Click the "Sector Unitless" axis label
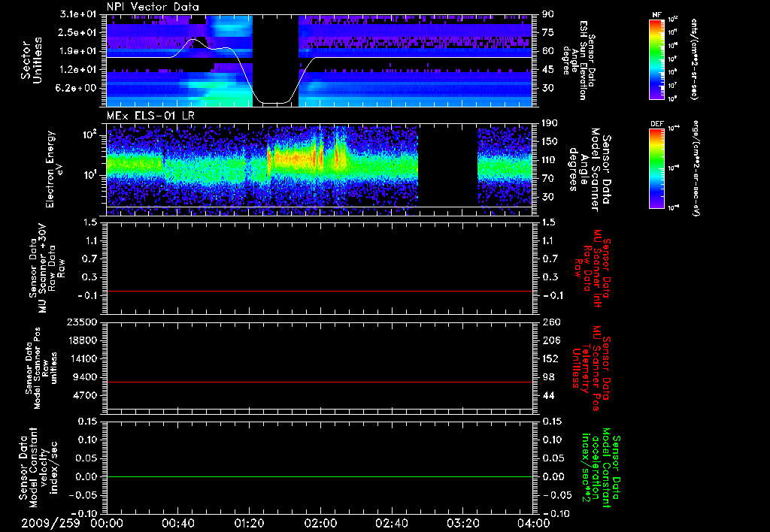770x532 pixels. click(x=32, y=60)
